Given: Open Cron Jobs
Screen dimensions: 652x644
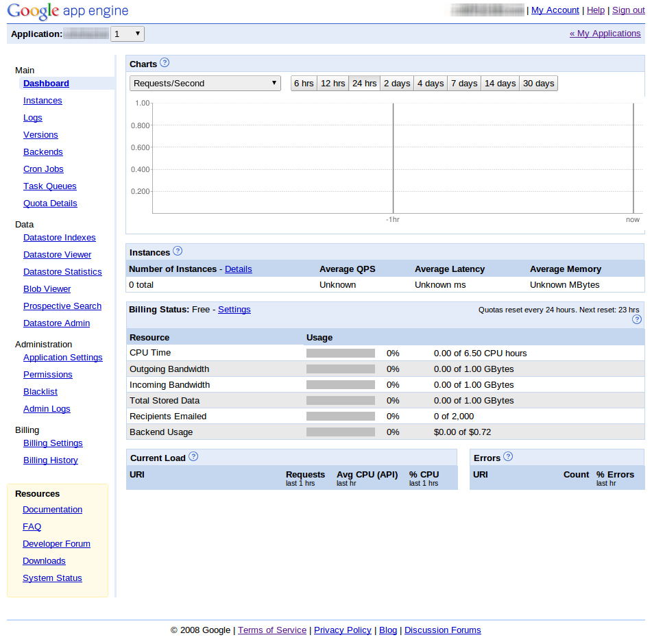Looking at the screenshot, I should pyautogui.click(x=44, y=169).
